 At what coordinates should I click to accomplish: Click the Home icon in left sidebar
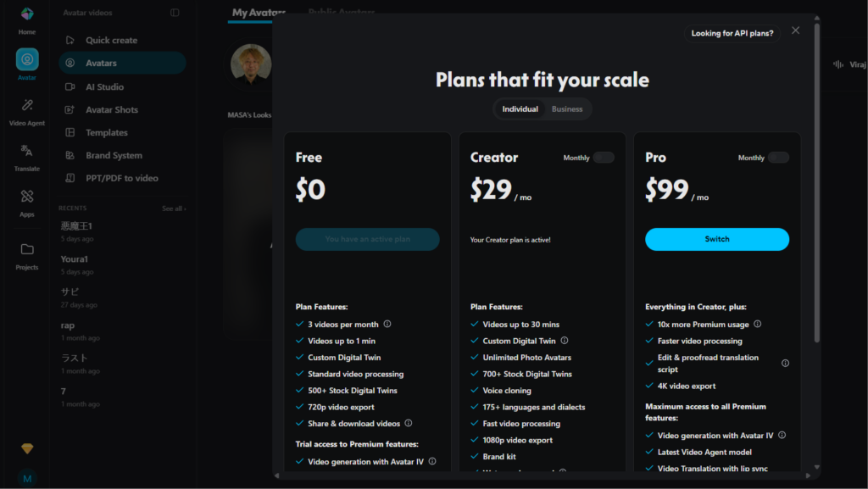click(x=27, y=15)
